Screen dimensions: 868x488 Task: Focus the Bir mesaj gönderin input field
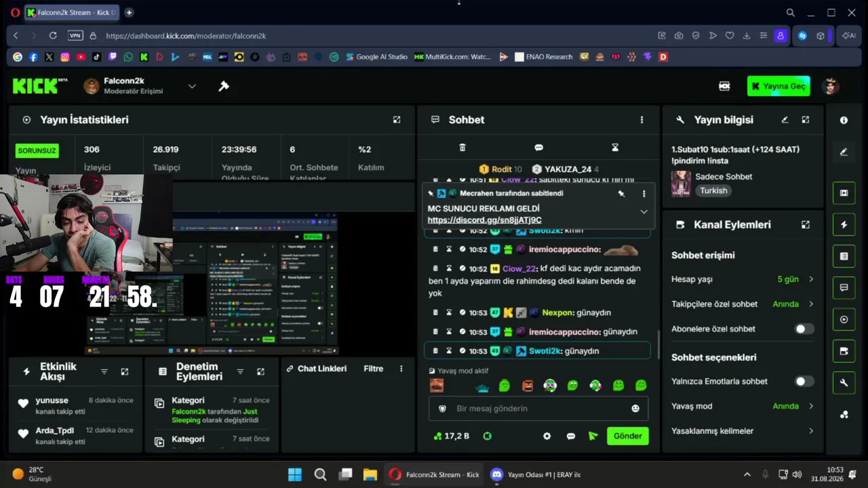pyautogui.click(x=538, y=409)
